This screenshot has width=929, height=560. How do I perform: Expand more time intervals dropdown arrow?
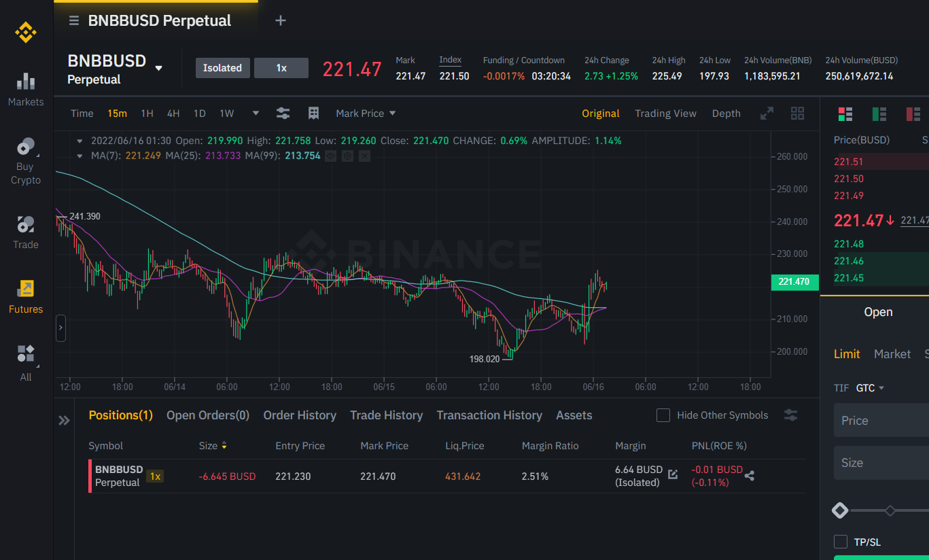[256, 113]
